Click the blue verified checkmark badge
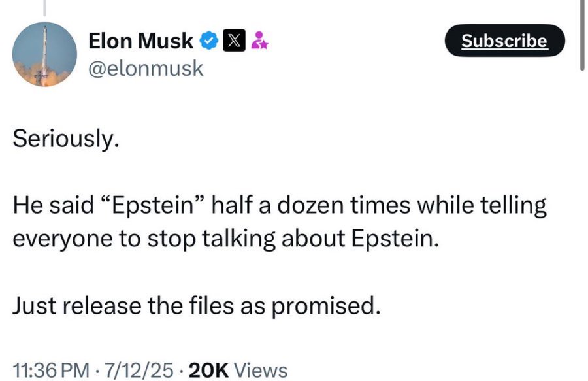This screenshot has height=381, width=588. pyautogui.click(x=208, y=41)
